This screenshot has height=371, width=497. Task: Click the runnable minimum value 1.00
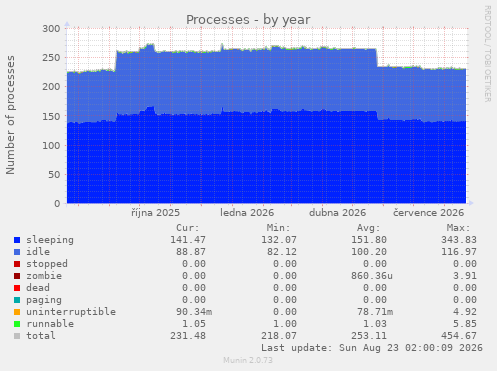[285, 324]
